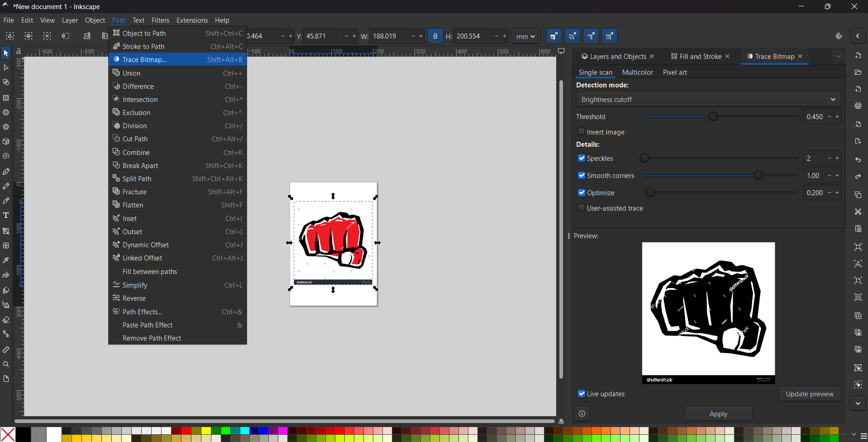Choose Trace Bitmap from Path menu
The height and width of the screenshot is (442, 868).
click(x=177, y=59)
